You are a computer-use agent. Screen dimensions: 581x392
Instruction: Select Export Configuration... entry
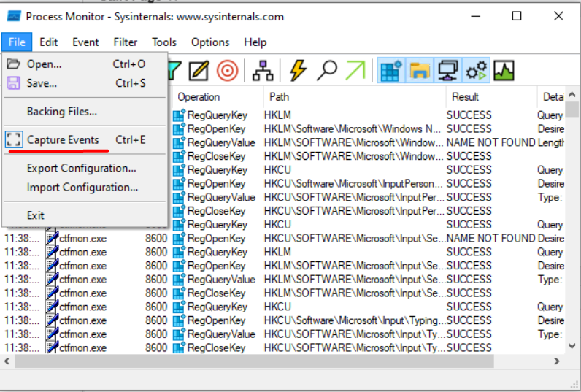pos(85,168)
